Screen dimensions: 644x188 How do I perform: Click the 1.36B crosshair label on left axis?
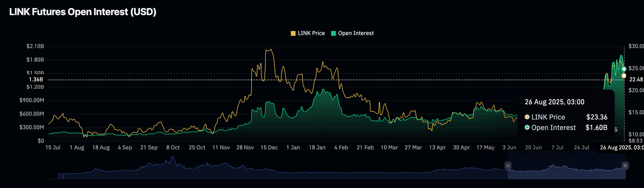pyautogui.click(x=36, y=80)
